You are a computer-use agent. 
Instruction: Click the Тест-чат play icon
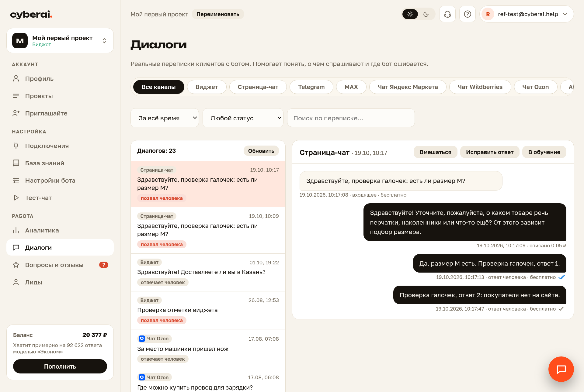(x=16, y=198)
